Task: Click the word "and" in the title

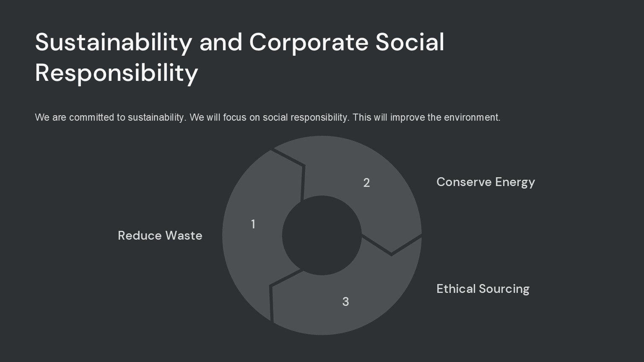Action: 221,42
